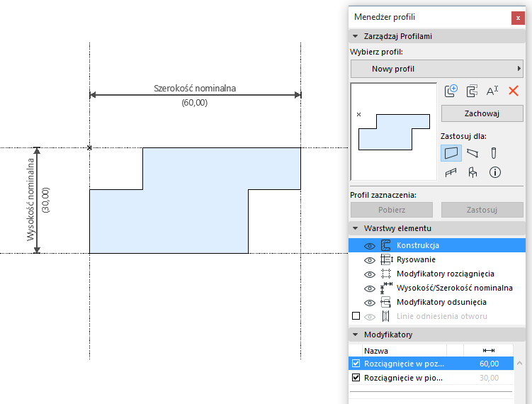Click the Szerokość nominalna dimension label
The width and height of the screenshot is (532, 404).
pyautogui.click(x=195, y=89)
